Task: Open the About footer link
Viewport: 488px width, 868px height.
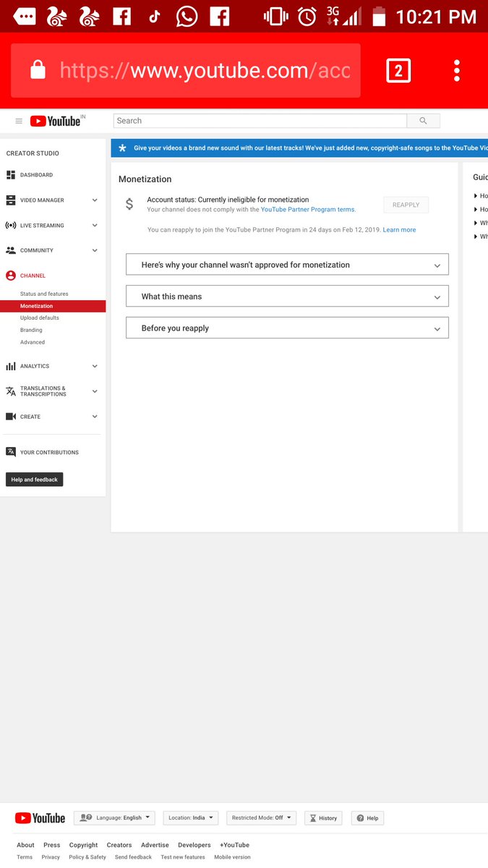Action: [x=25, y=845]
